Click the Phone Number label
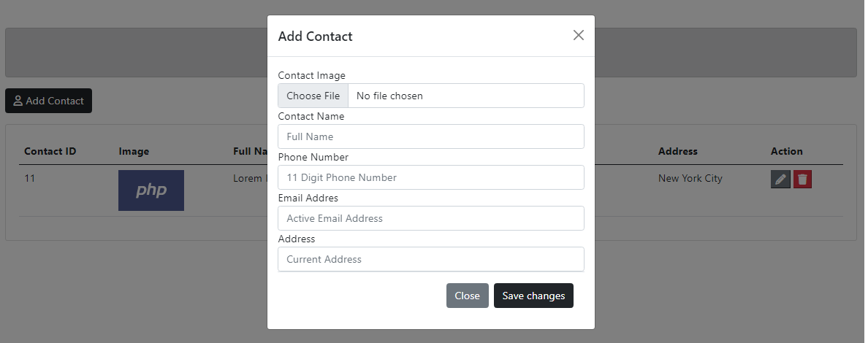 pos(313,157)
